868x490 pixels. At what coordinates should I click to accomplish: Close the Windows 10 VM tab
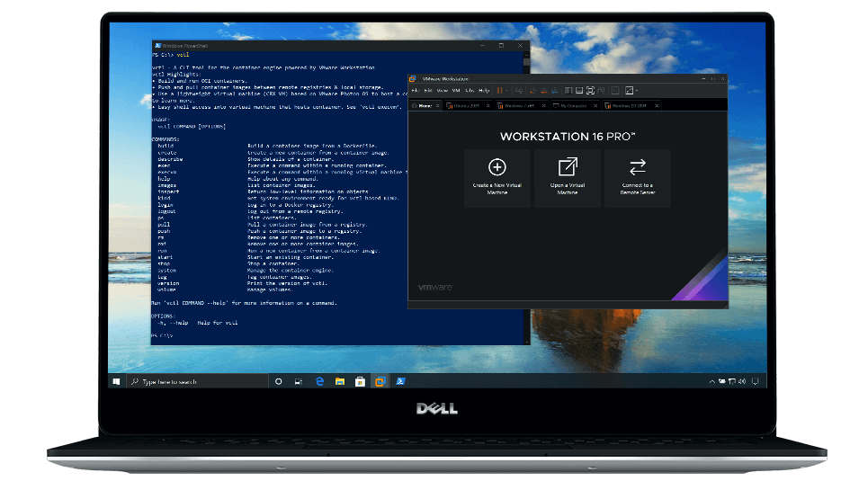pyautogui.click(x=657, y=105)
